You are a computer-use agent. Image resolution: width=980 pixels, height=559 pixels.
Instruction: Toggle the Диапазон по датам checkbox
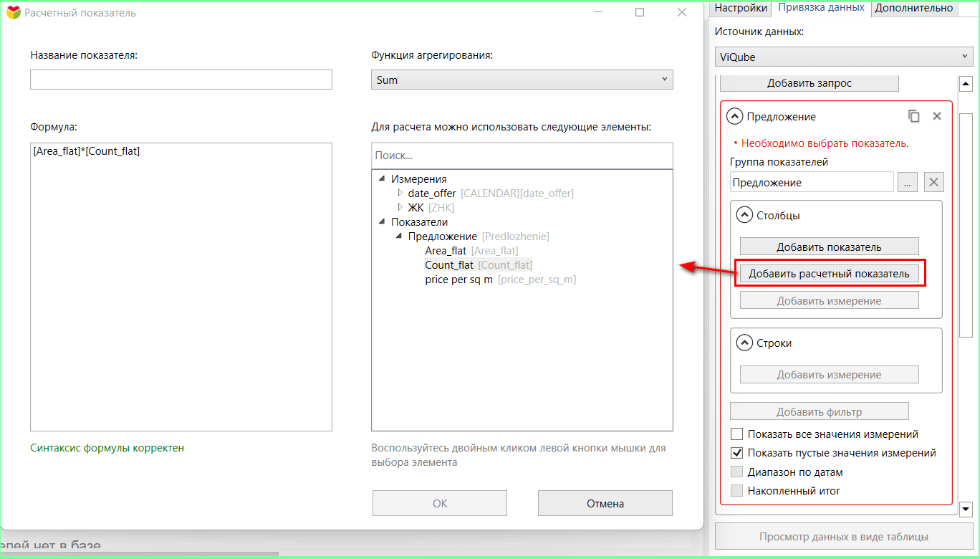tap(736, 472)
